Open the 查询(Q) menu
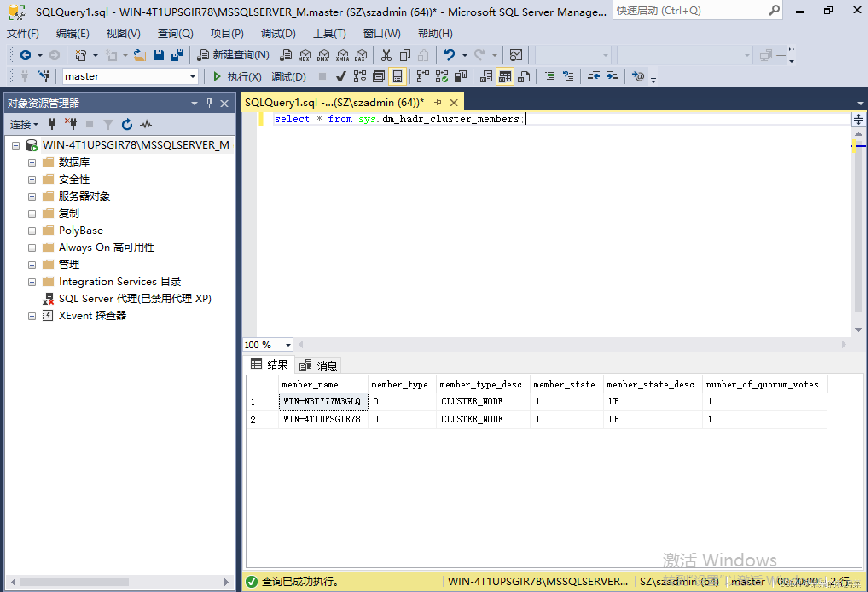This screenshot has width=868, height=592. (x=175, y=33)
